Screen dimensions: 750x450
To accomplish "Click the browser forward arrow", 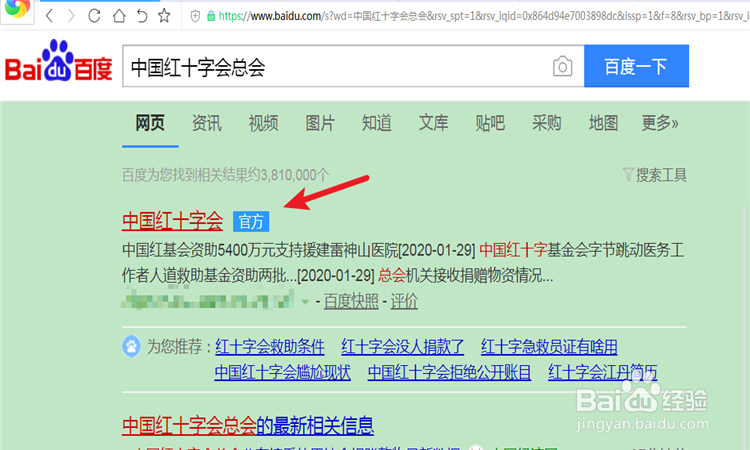I will [x=71, y=16].
